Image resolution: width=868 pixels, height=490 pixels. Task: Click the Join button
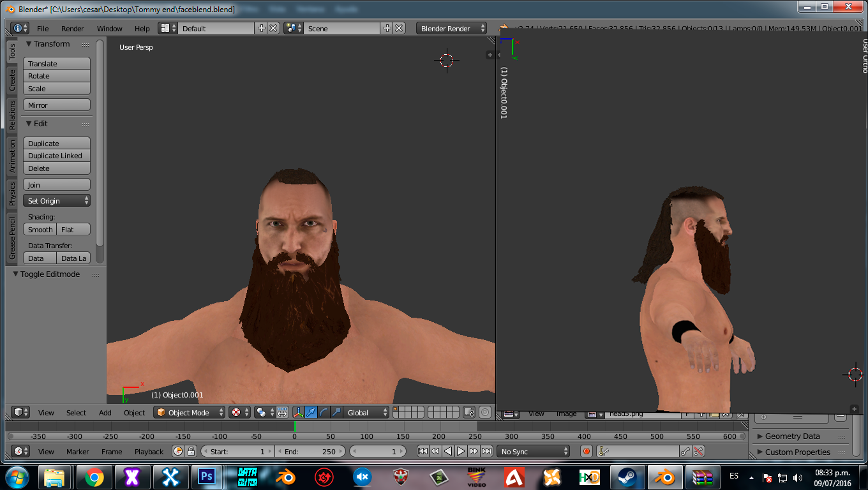pyautogui.click(x=57, y=185)
